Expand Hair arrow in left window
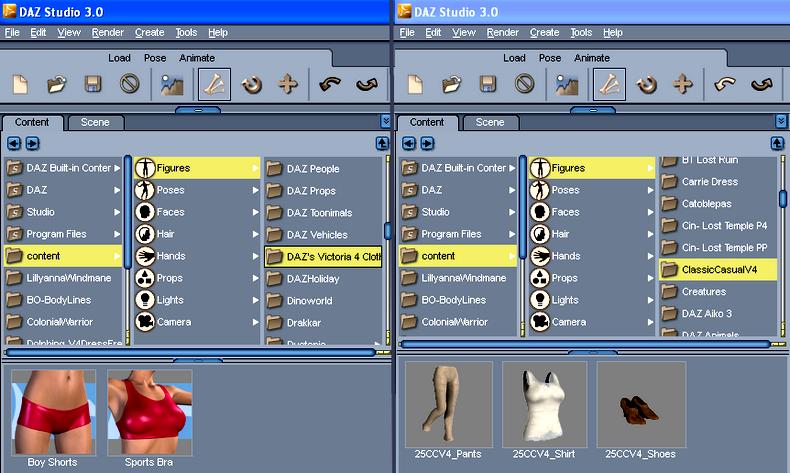790x473 pixels. tap(255, 234)
